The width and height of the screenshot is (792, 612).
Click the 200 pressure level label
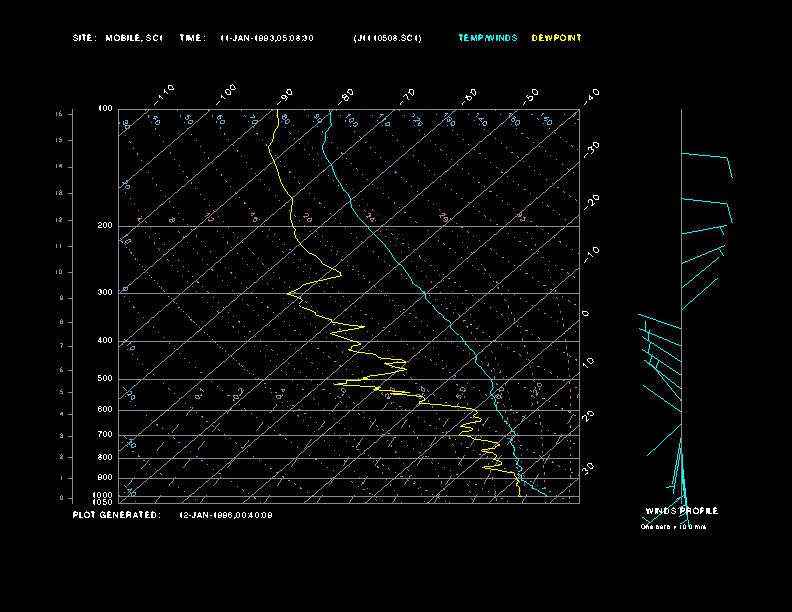(x=105, y=226)
